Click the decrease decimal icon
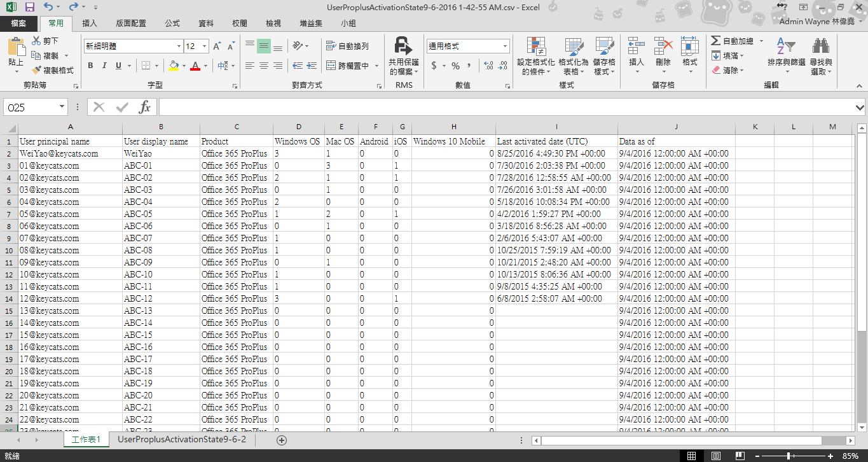 502,66
